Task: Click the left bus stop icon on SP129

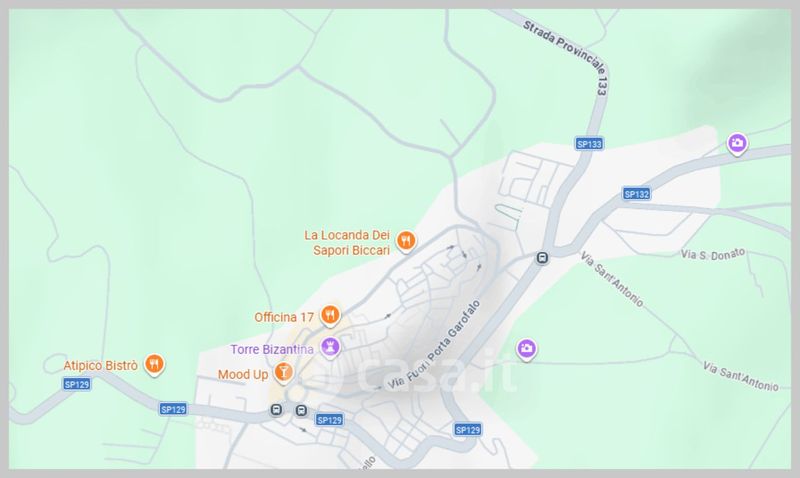Action: point(276,410)
